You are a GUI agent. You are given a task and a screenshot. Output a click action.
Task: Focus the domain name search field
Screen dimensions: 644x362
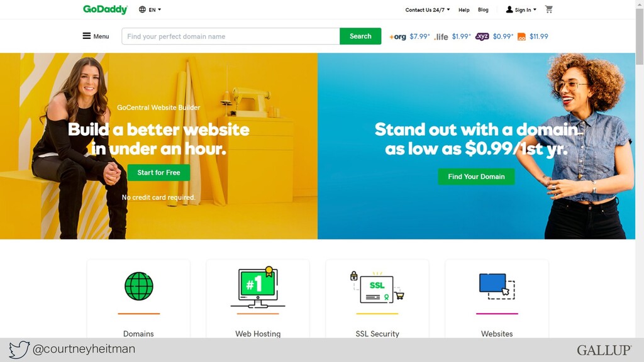coord(230,36)
